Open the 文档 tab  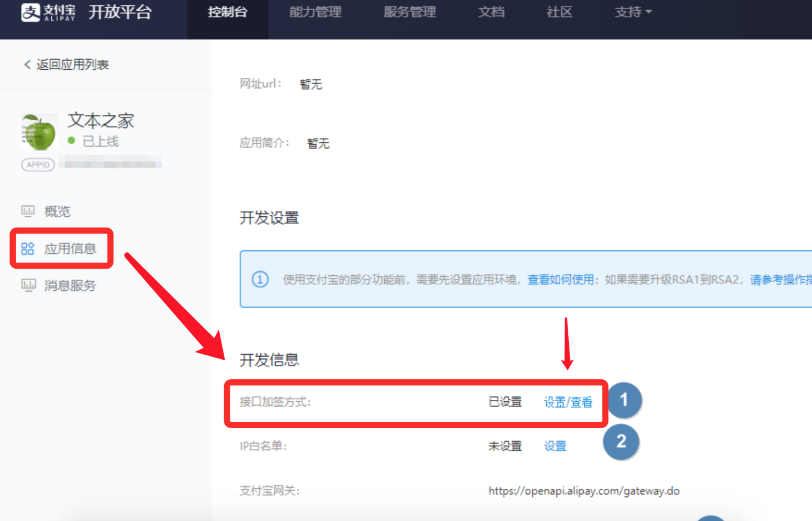click(491, 12)
